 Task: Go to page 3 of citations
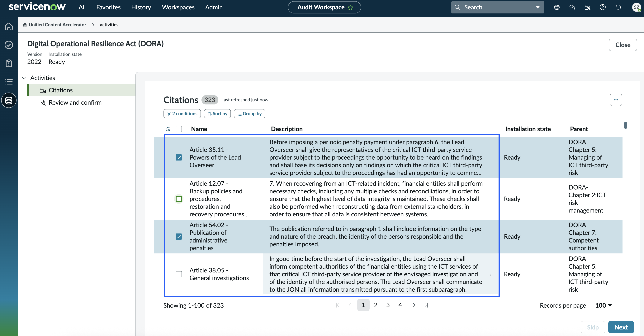pyautogui.click(x=388, y=305)
